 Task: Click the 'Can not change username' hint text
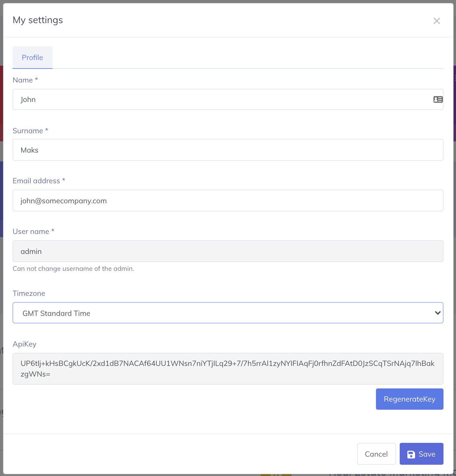tap(73, 269)
